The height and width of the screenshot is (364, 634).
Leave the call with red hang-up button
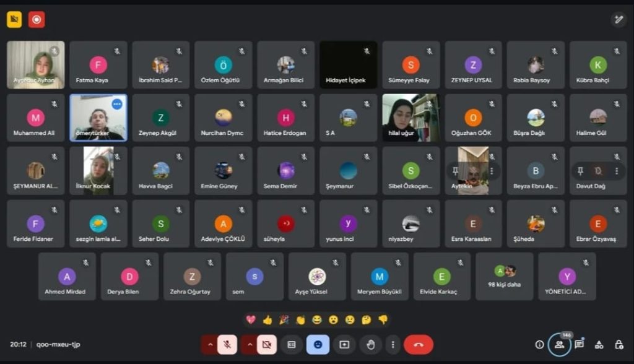pos(419,345)
